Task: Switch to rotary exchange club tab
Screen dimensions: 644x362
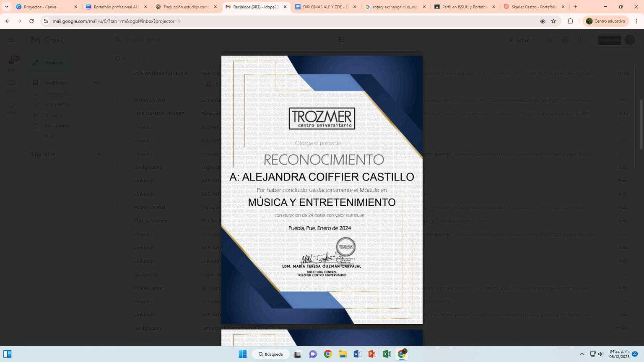Action: [395, 7]
